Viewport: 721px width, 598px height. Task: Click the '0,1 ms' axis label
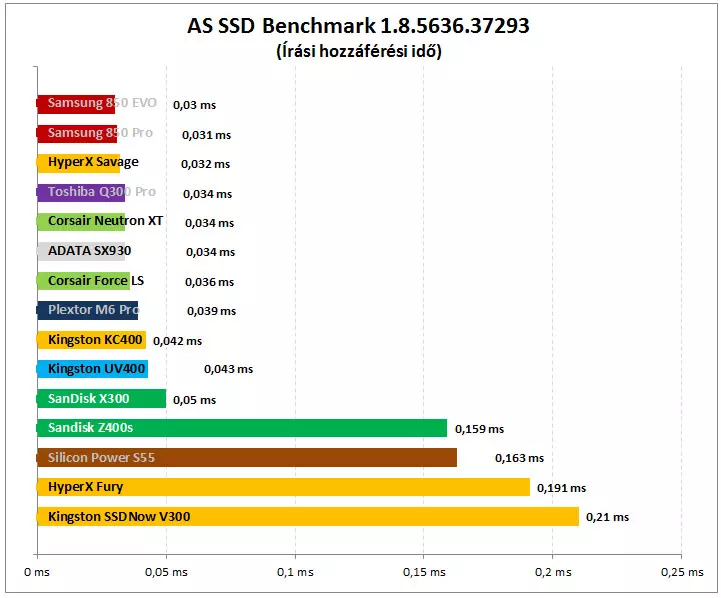pyautogui.click(x=295, y=572)
